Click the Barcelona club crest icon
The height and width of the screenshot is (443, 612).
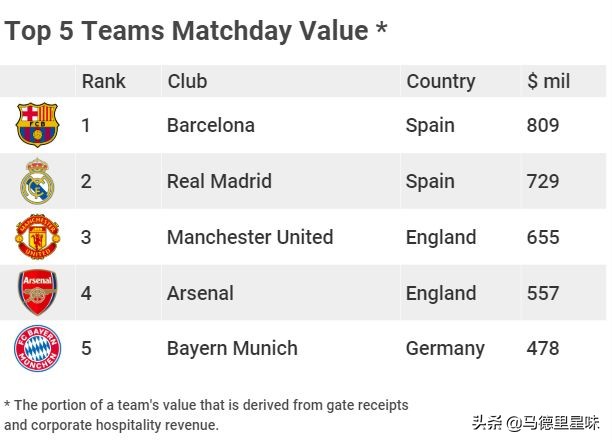[x=38, y=125]
